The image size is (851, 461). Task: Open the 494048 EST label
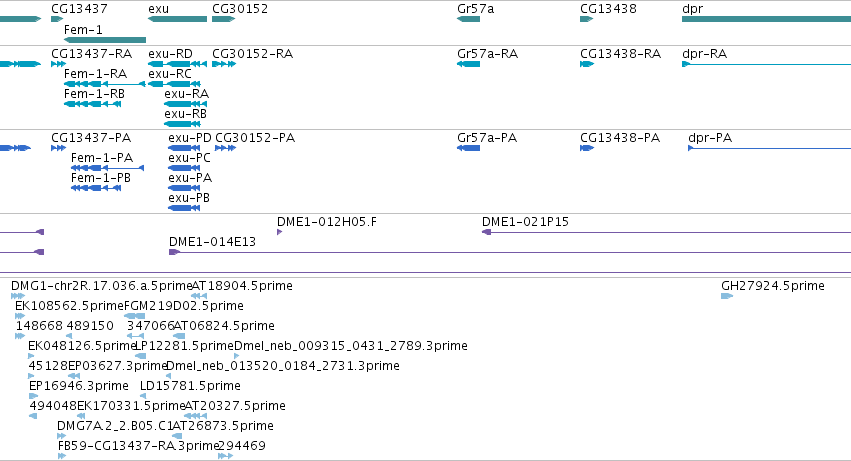click(x=53, y=406)
